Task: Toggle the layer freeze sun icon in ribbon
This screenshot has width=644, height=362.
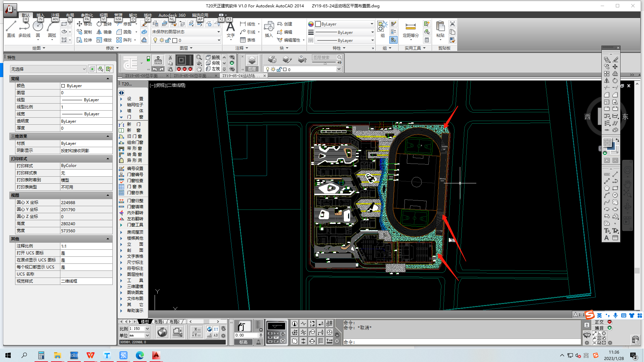Action: click(162, 40)
